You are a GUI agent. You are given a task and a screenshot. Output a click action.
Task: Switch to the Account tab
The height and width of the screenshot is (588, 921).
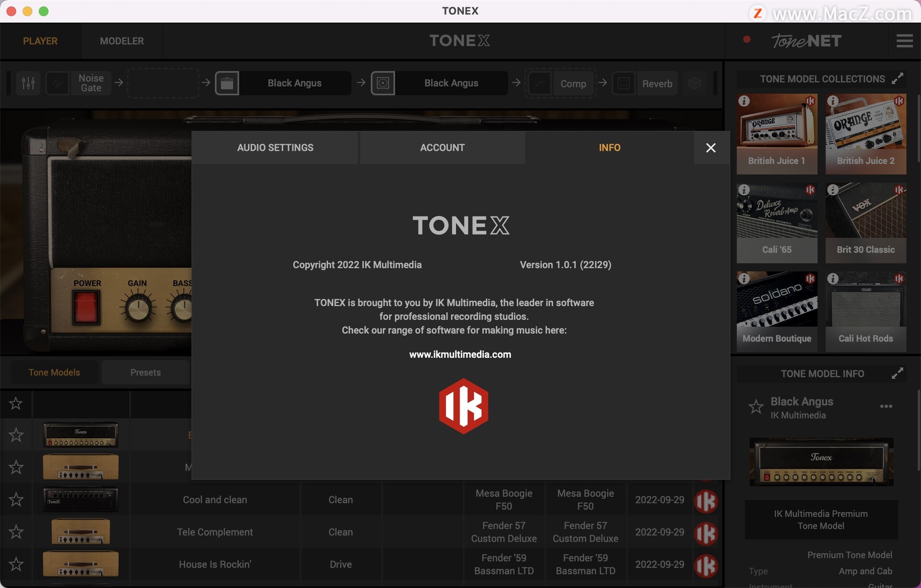point(442,148)
